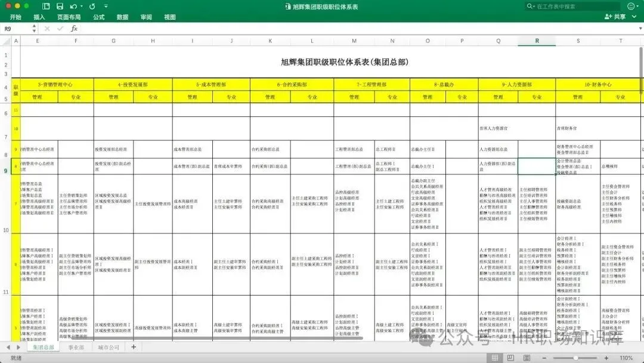Add a new sheet with plus button
This screenshot has height=363, width=644.
pos(134,347)
